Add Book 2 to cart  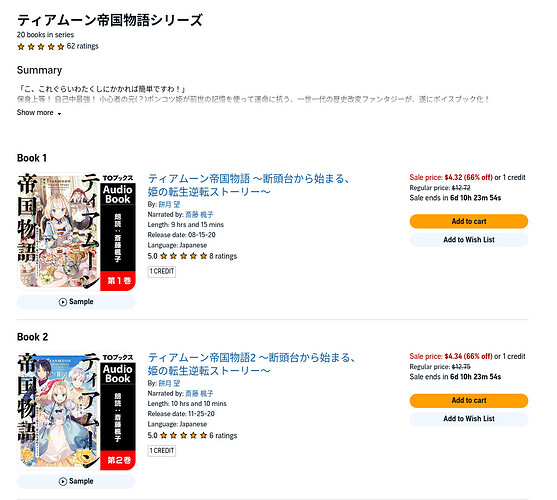[x=469, y=400]
